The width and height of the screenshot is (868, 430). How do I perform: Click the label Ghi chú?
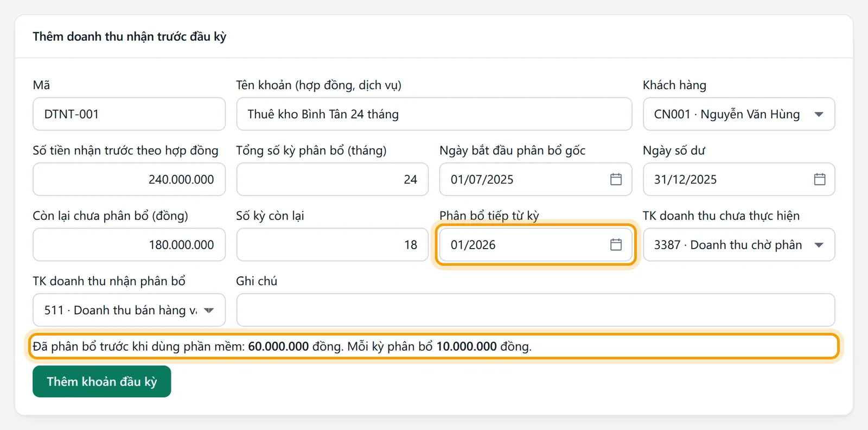[x=257, y=281]
